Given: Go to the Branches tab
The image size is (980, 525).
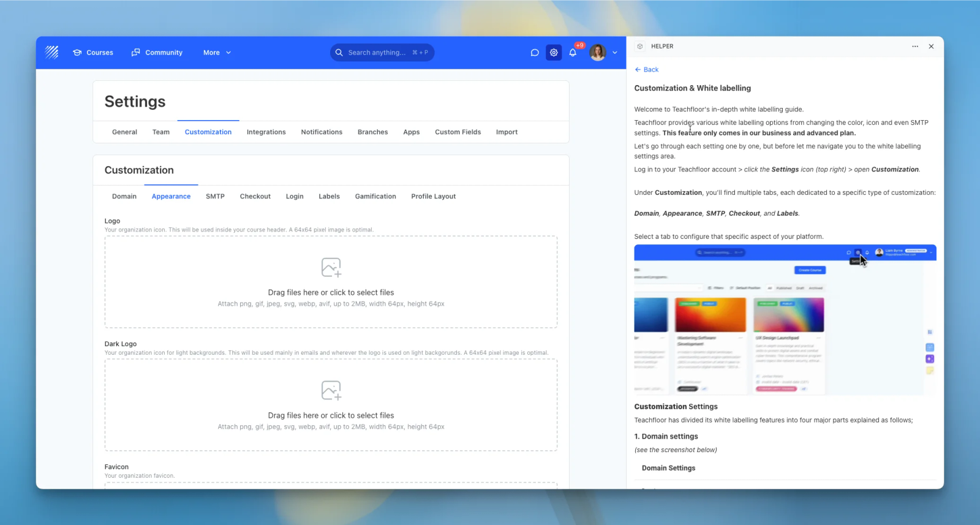Looking at the screenshot, I should point(373,132).
